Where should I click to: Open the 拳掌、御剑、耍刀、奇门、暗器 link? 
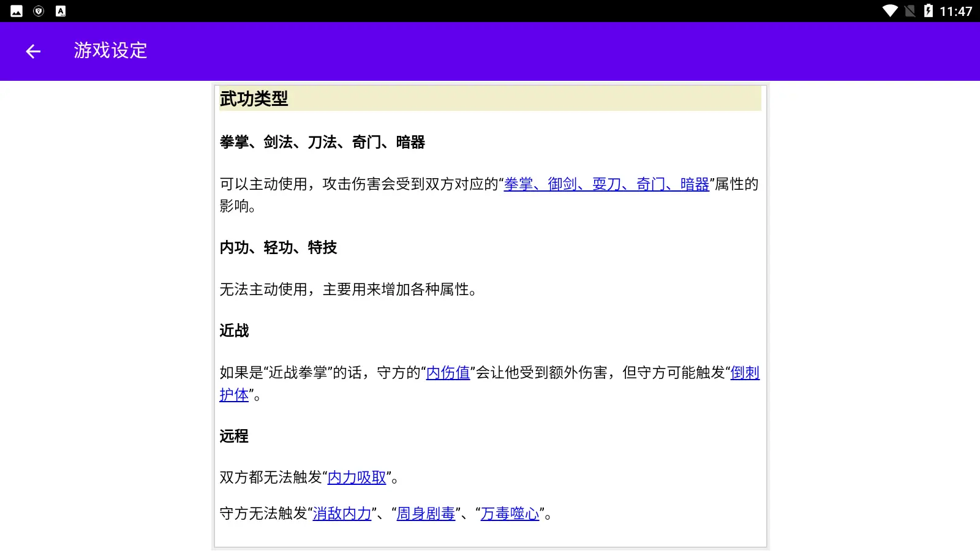pyautogui.click(x=606, y=184)
